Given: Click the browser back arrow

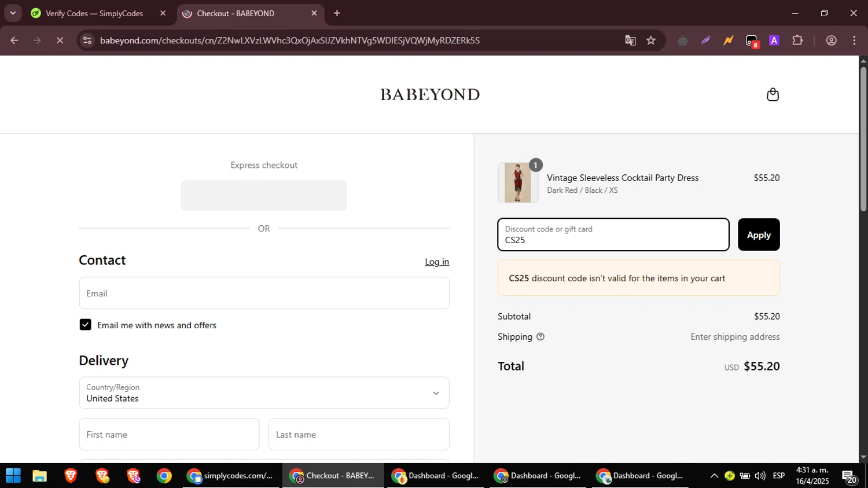Looking at the screenshot, I should point(14,41).
